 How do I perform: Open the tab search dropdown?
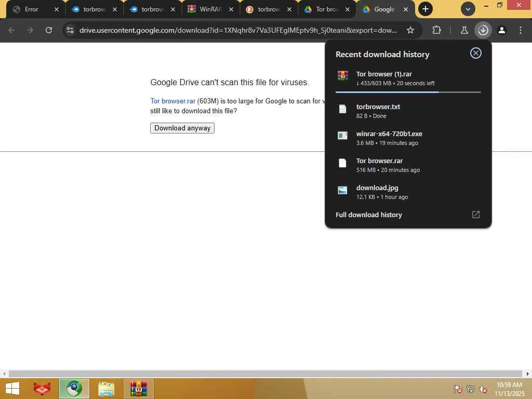click(x=468, y=9)
